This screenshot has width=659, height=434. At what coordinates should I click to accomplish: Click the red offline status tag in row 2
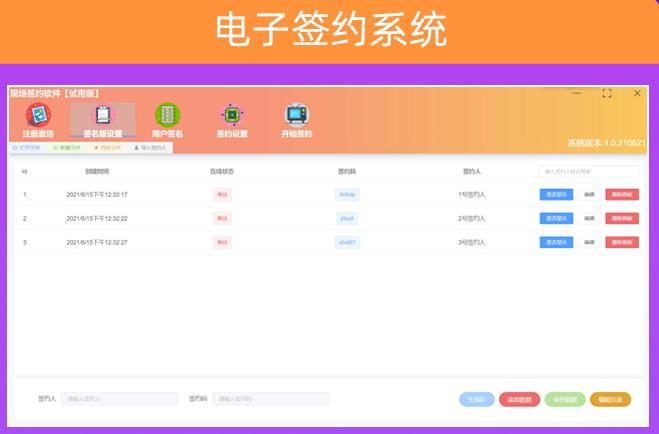point(222,218)
